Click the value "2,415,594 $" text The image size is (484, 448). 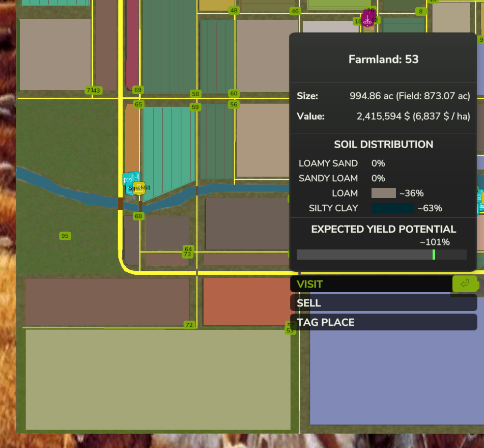(x=383, y=117)
